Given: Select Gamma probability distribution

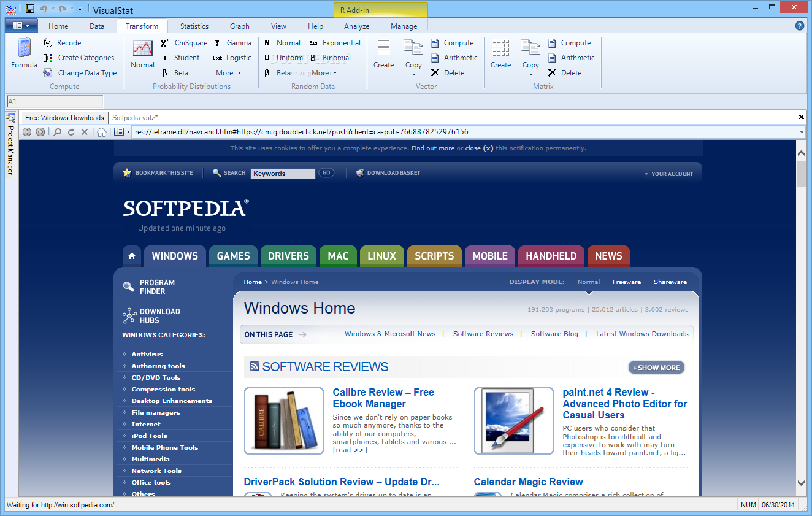Looking at the screenshot, I should click(232, 43).
